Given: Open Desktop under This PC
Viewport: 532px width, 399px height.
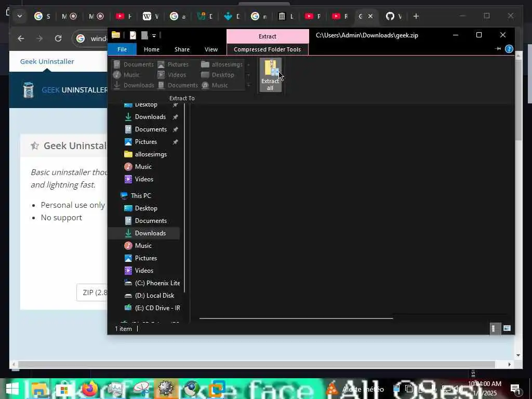Looking at the screenshot, I should [x=141, y=208].
